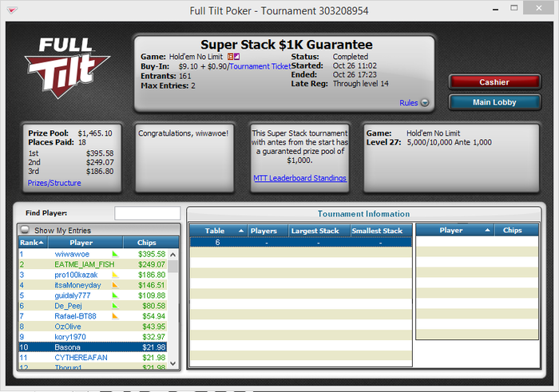
Task: Open the Tournament Ticket link
Action: coord(260,66)
